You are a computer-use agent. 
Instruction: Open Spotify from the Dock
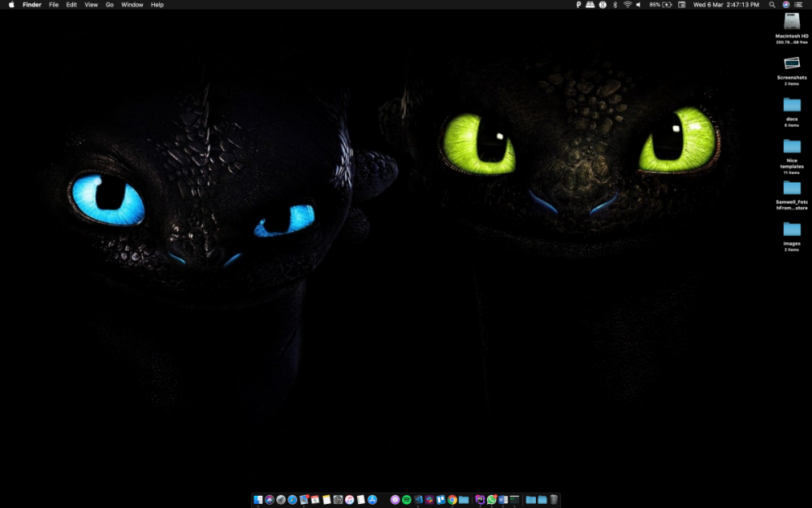[x=407, y=500]
